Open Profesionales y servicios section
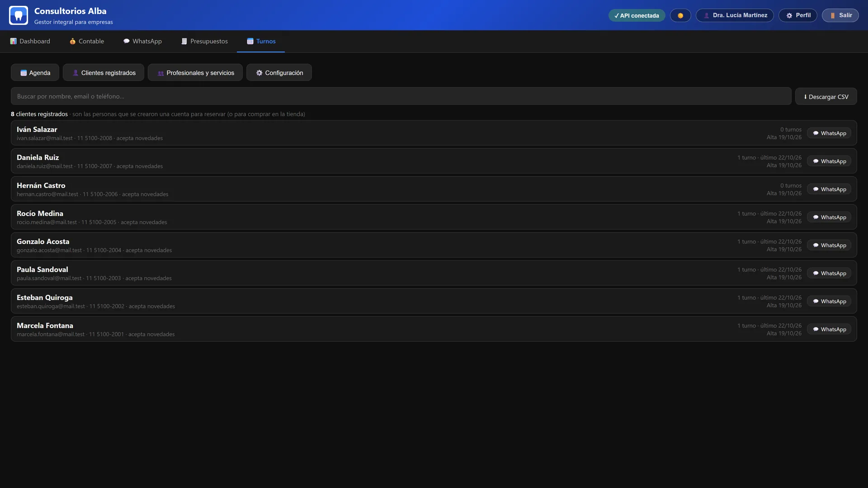Viewport: 868px width, 488px height. pyautogui.click(x=195, y=73)
